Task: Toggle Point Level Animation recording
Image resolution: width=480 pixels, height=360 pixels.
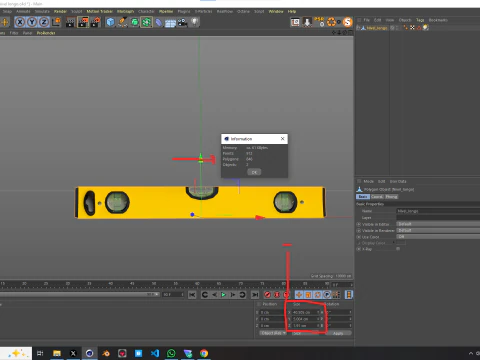Action: pos(336,295)
